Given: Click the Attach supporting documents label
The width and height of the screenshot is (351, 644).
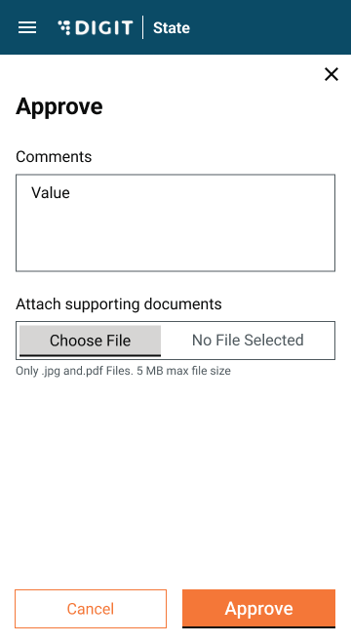Looking at the screenshot, I should coord(119,303).
